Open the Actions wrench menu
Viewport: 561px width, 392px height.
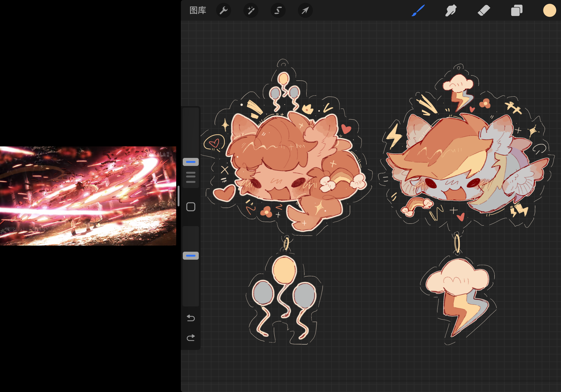tap(223, 11)
